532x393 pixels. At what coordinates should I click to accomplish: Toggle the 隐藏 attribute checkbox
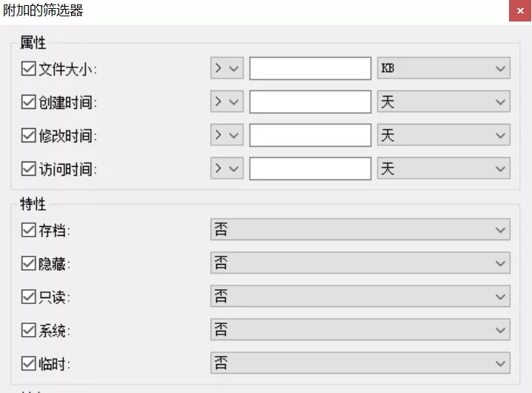pyautogui.click(x=28, y=263)
